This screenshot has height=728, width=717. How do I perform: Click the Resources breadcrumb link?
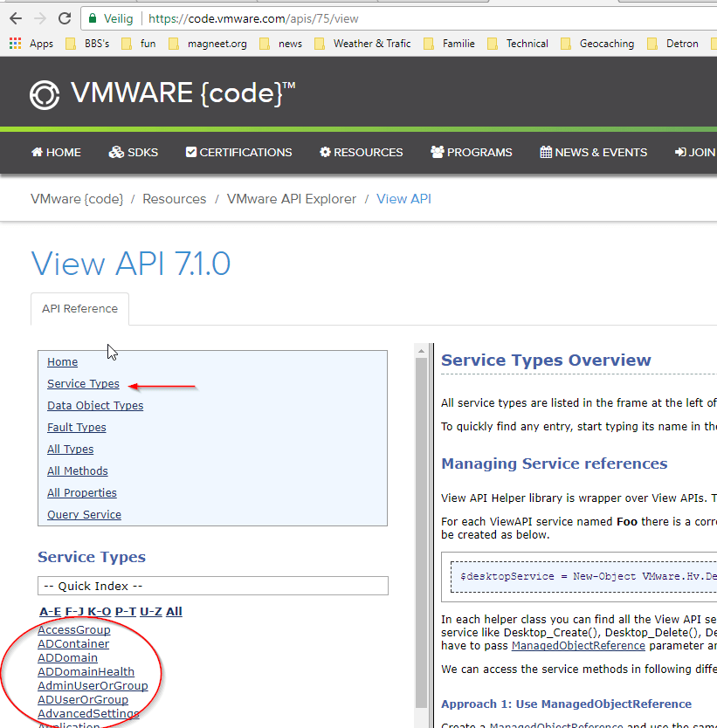coord(174,199)
